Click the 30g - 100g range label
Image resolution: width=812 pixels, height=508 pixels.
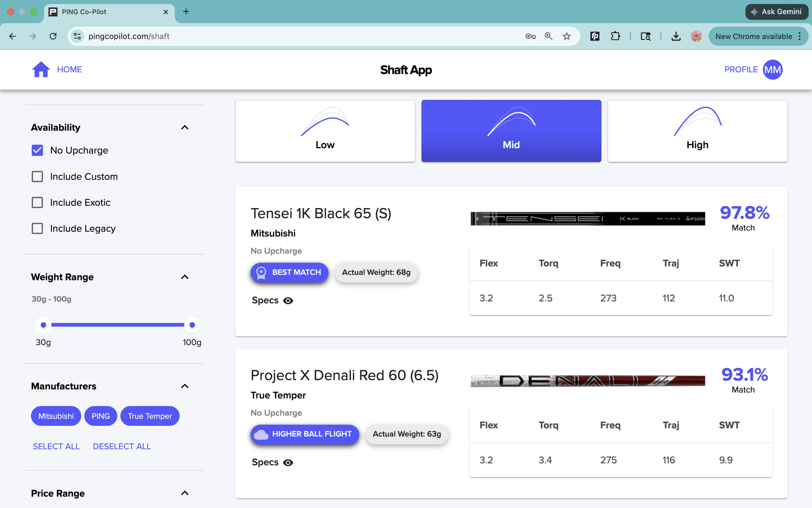[51, 299]
